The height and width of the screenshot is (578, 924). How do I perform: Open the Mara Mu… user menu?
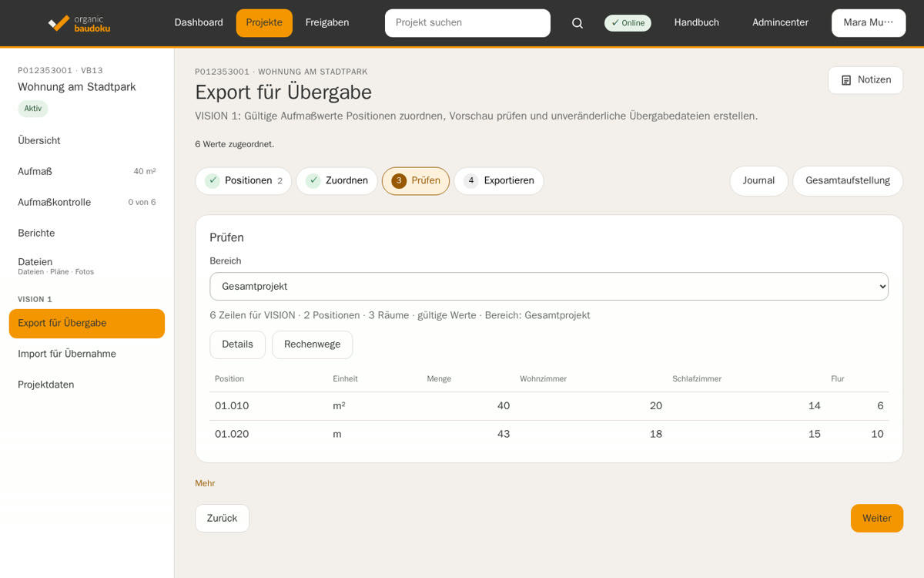point(869,23)
